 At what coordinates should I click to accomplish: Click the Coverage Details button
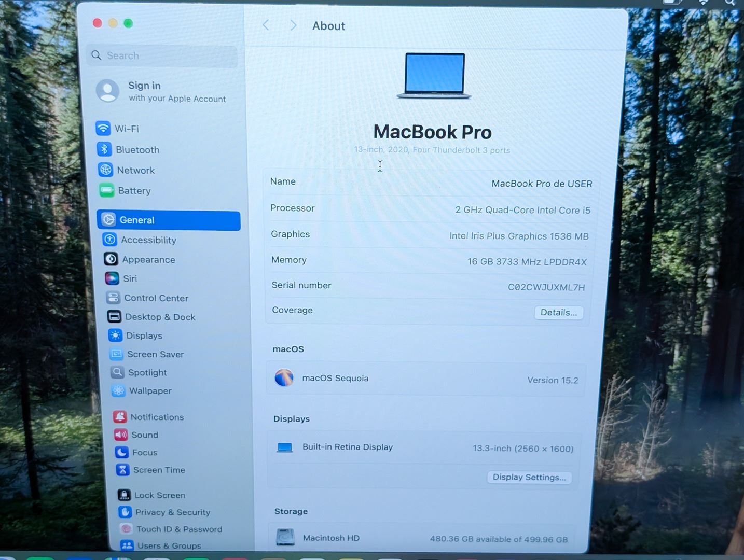[558, 312]
